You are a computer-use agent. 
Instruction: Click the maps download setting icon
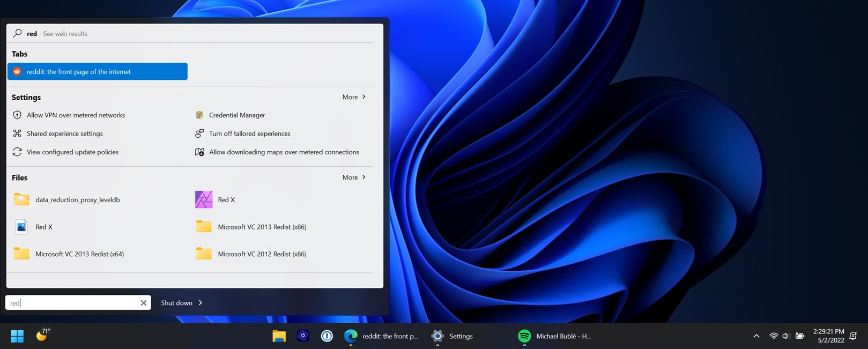[x=199, y=152]
